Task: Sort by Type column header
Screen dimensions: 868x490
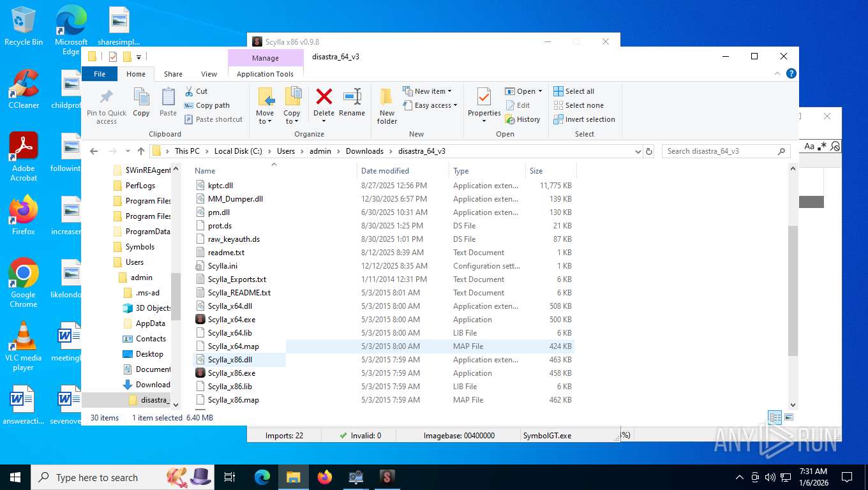Action: pos(487,170)
